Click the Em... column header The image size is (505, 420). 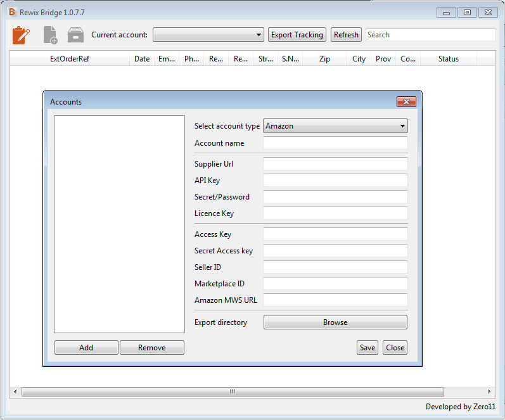pos(167,59)
